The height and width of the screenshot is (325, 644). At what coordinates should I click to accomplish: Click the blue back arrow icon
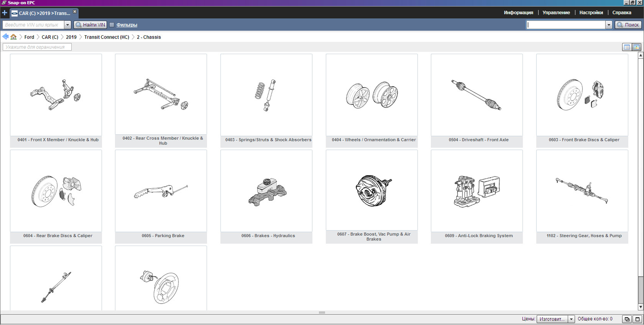[5, 37]
